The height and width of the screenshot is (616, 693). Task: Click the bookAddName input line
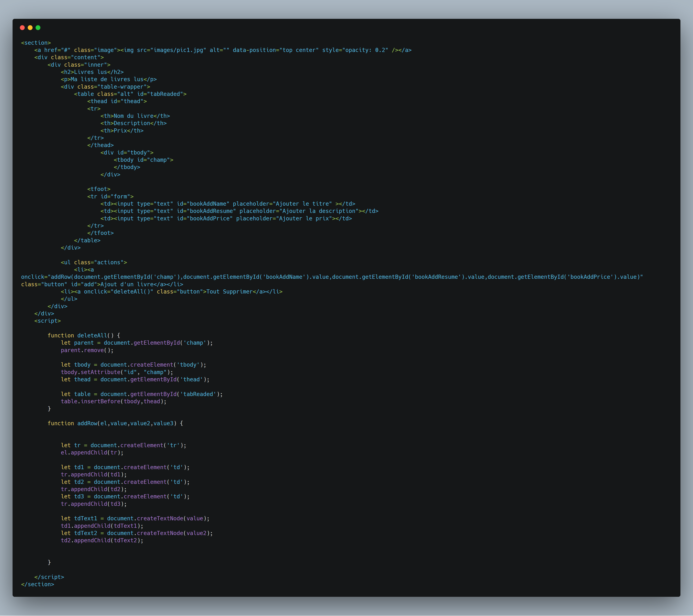pyautogui.click(x=227, y=204)
